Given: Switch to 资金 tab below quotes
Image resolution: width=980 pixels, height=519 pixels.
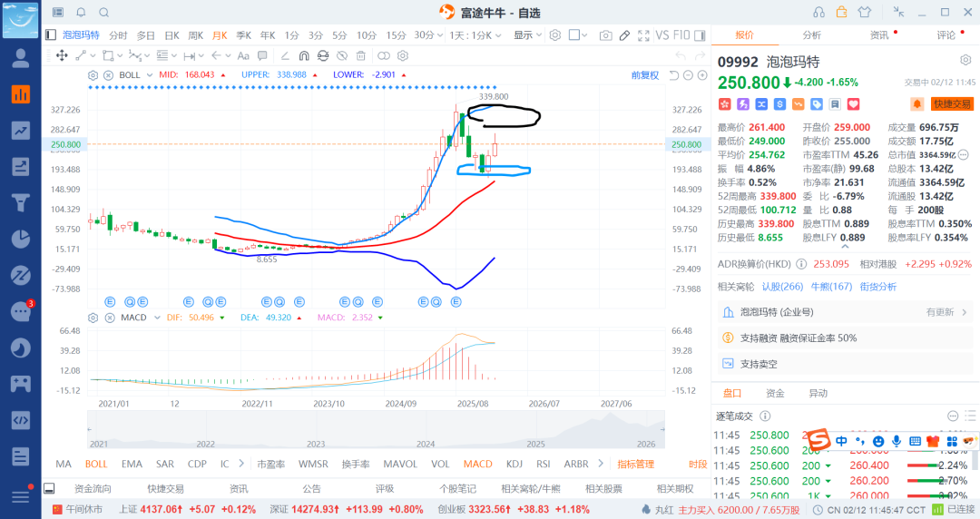Looking at the screenshot, I should [775, 393].
